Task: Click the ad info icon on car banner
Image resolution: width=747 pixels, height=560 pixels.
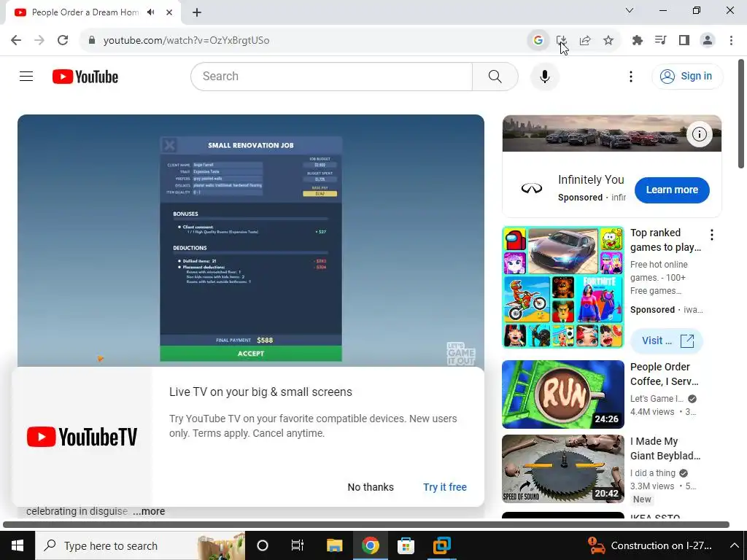Action: point(700,134)
